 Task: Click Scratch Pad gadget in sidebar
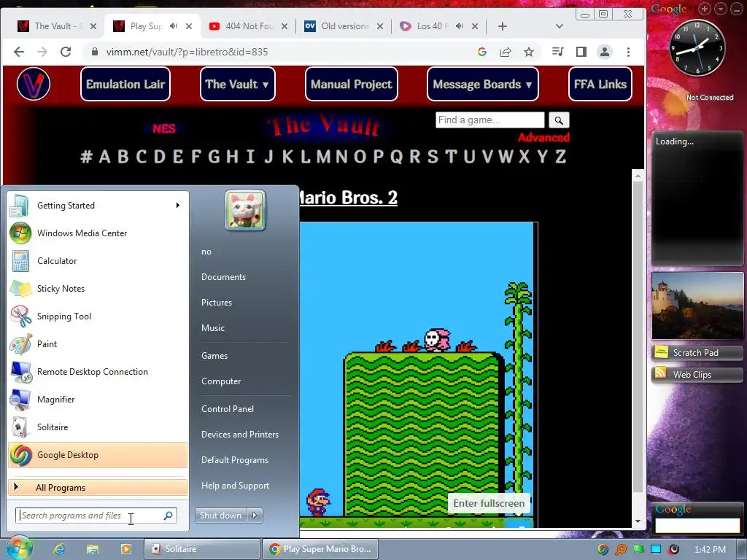pos(697,353)
